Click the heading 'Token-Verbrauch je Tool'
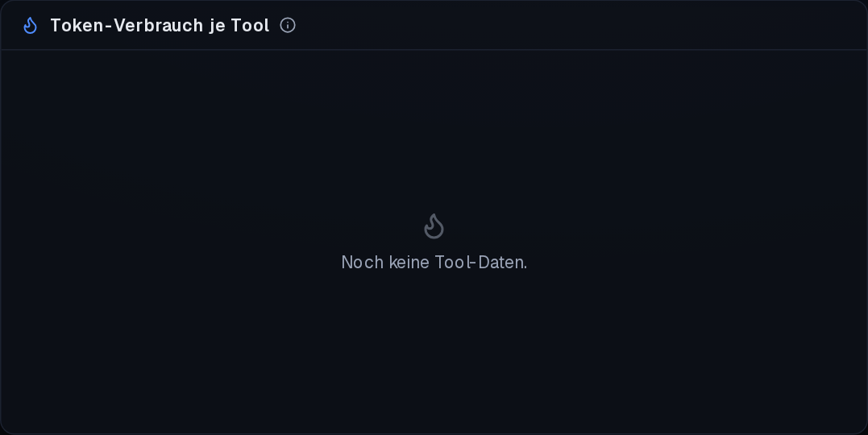Screen dimensions: 868x435 point(160,26)
